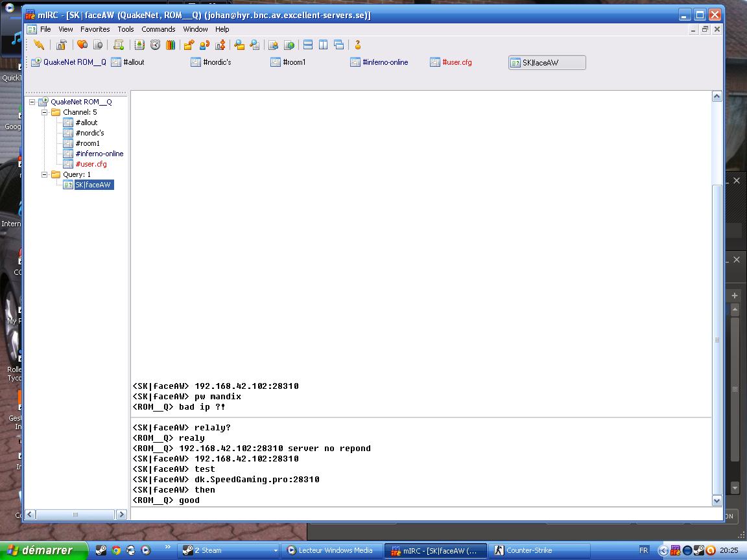Collapse the QuakeNet ROM__Q tree node

coord(32,102)
